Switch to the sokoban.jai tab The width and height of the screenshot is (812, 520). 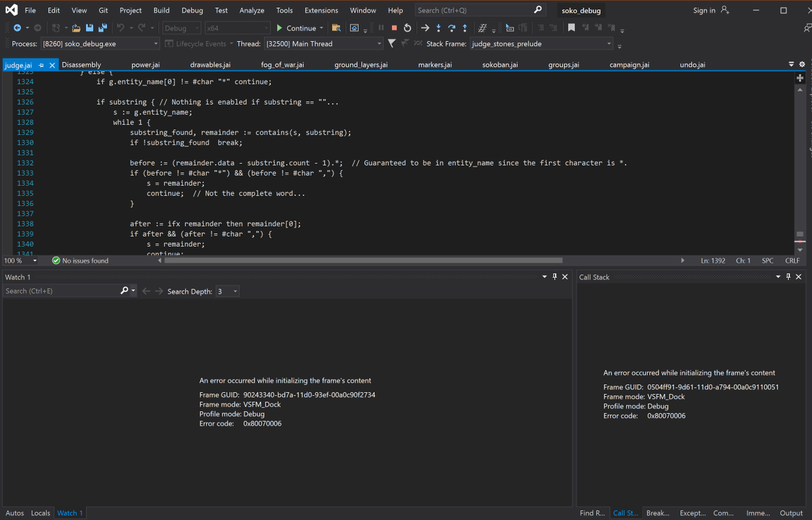500,65
